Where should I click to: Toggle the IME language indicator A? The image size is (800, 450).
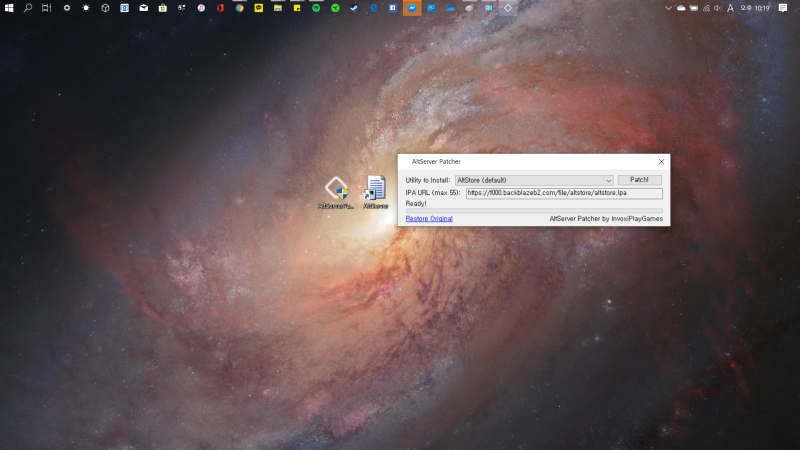point(730,8)
